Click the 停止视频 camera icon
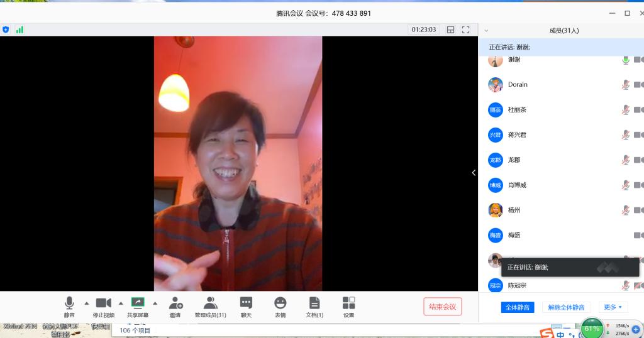This screenshot has width=644, height=338. point(104,303)
